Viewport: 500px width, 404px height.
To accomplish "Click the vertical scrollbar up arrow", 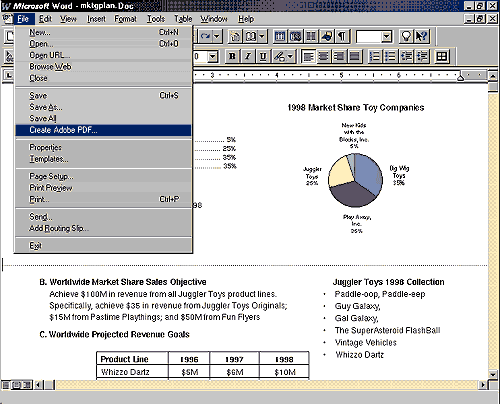I will pos(493,76).
